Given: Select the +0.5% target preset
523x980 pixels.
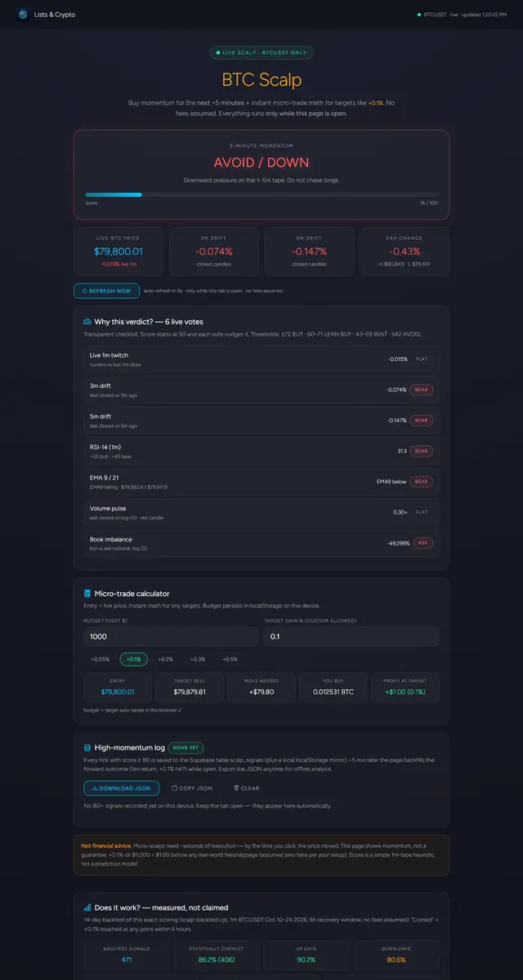Looking at the screenshot, I should coord(230,659).
